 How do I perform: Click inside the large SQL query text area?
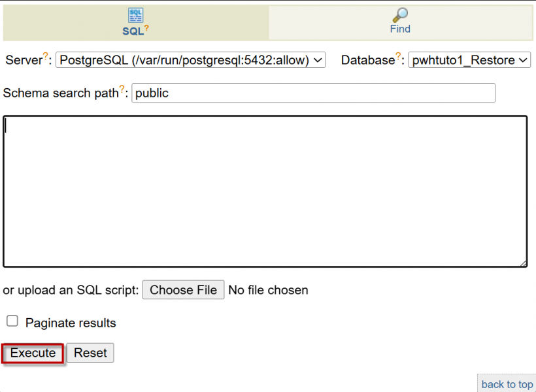265,191
